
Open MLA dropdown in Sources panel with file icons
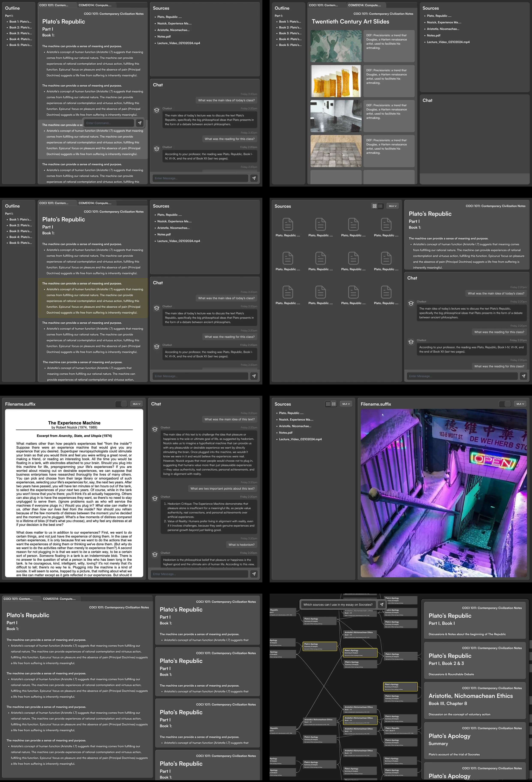[x=392, y=206]
